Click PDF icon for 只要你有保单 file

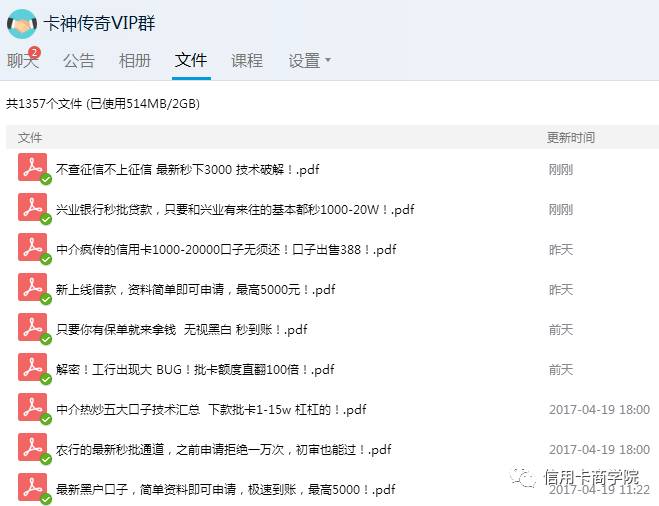33,328
